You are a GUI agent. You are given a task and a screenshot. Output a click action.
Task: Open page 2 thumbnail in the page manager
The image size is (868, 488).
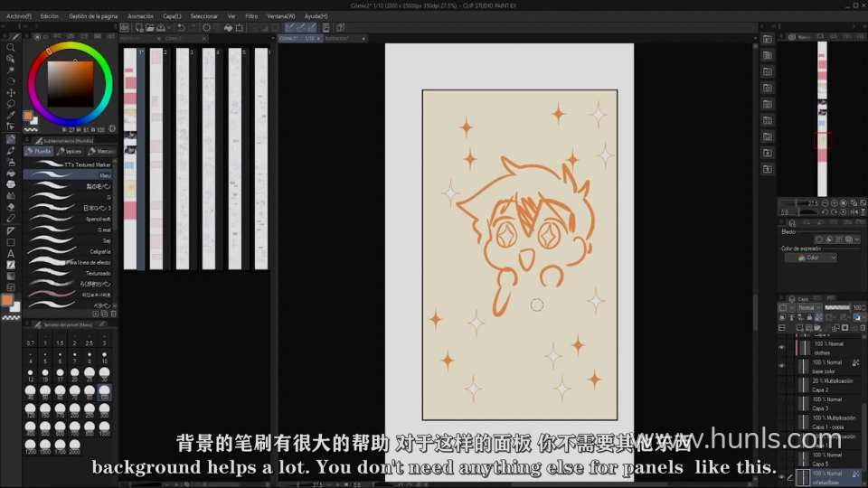pos(156,159)
